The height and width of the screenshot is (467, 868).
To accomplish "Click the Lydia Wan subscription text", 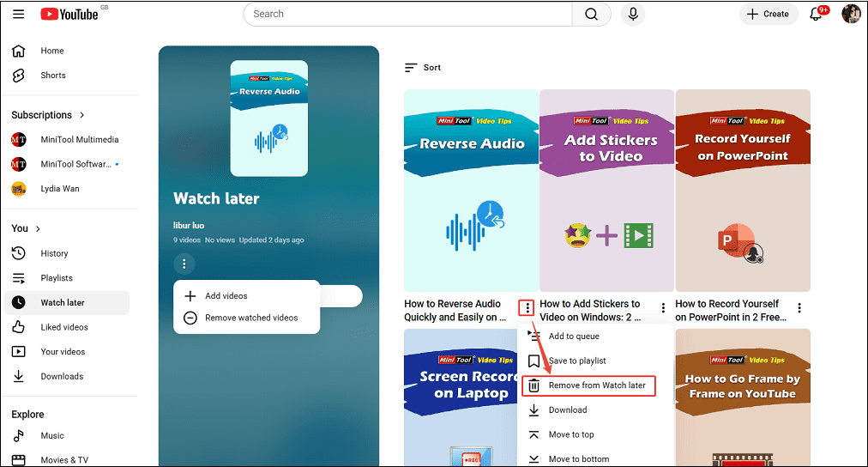I will pyautogui.click(x=60, y=189).
